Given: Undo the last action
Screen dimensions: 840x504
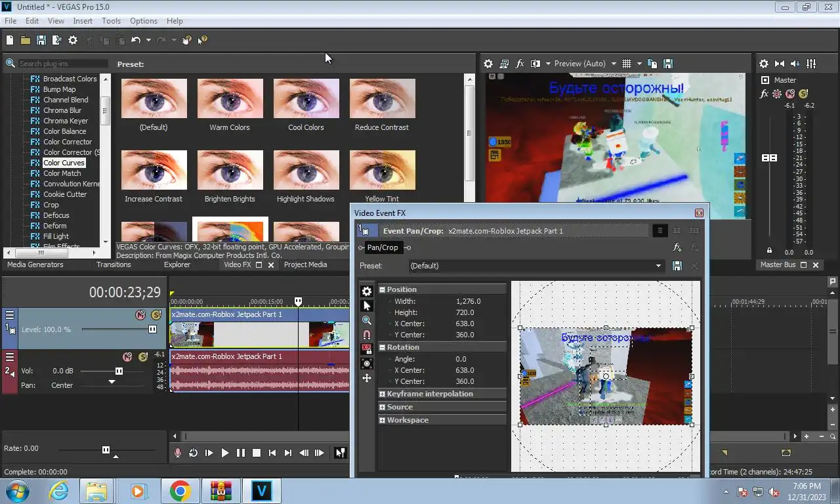Looking at the screenshot, I should (136, 40).
